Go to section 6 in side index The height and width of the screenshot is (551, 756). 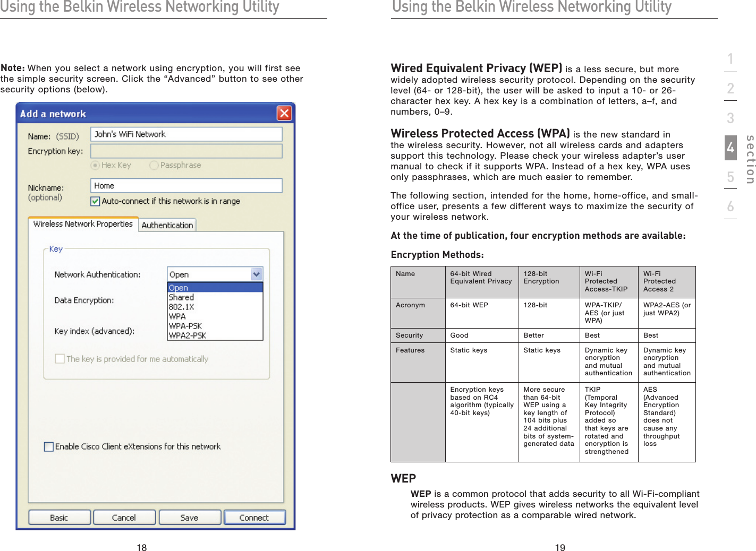[730, 206]
